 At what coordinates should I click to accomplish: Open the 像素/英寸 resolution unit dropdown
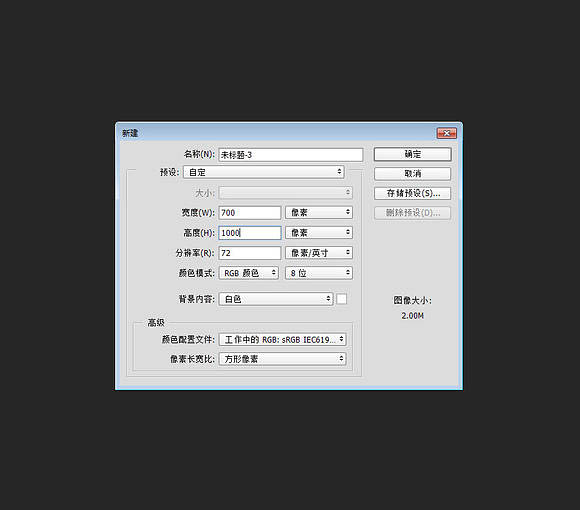click(x=319, y=253)
